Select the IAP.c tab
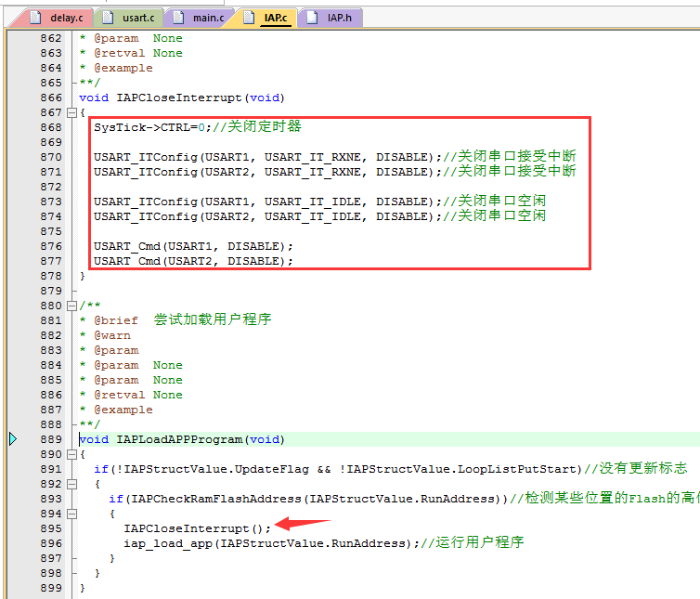Screen dimensions: 700x599 [x=267, y=18]
